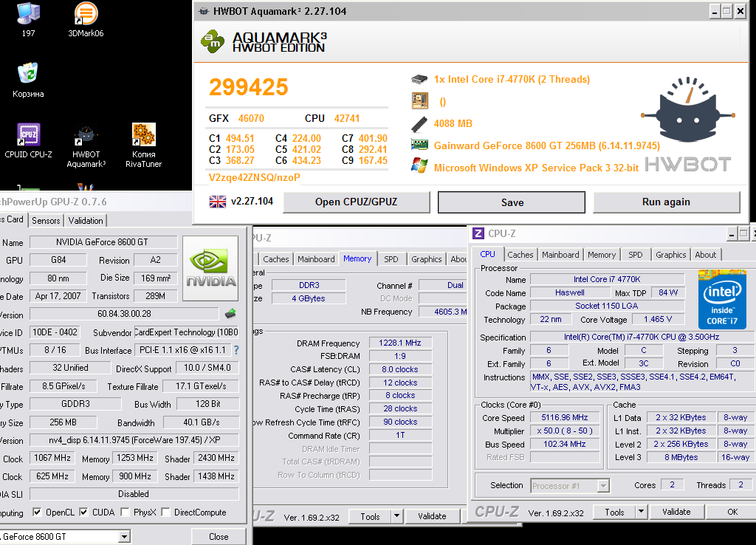Click the CPU-Z title bar Z icon
This screenshot has width=756, height=545.
click(478, 233)
